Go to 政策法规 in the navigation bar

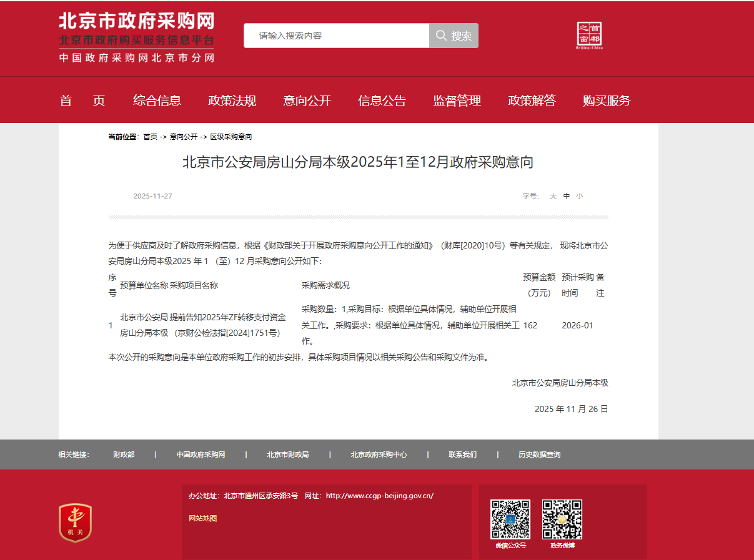click(x=232, y=101)
